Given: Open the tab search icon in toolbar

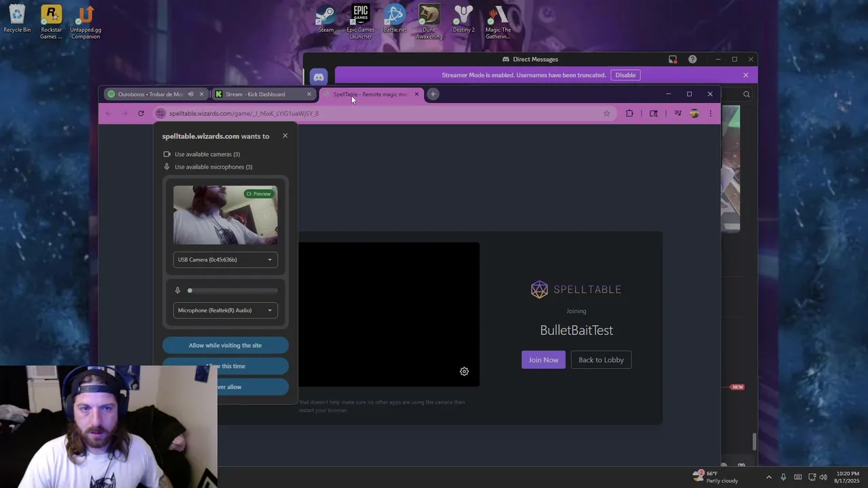Looking at the screenshot, I should click(x=654, y=113).
